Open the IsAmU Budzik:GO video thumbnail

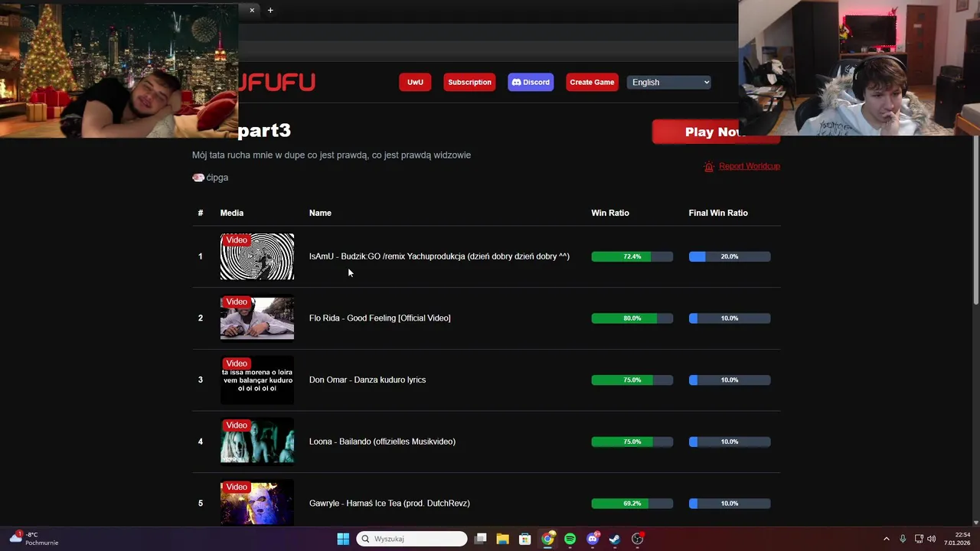(257, 256)
